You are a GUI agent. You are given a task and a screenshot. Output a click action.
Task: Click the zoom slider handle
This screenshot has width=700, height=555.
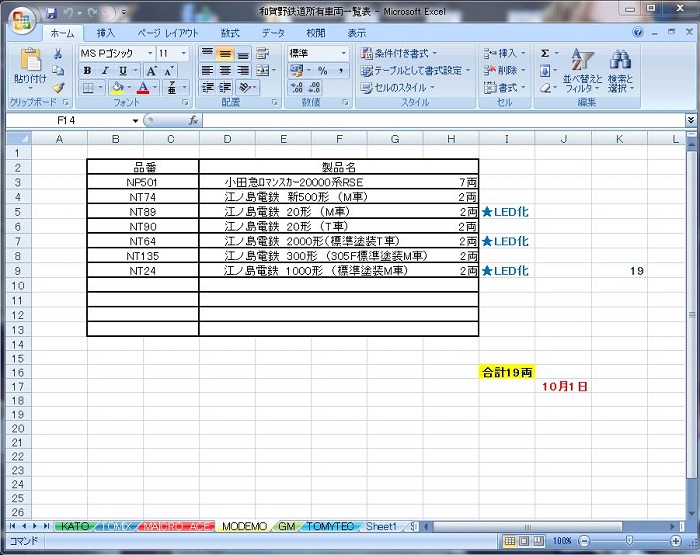click(629, 541)
